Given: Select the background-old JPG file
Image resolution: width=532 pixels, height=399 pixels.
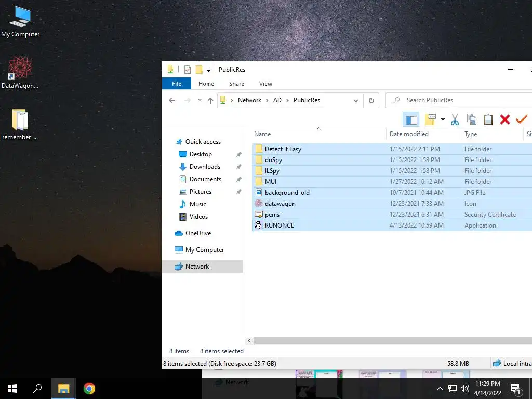Looking at the screenshot, I should click(x=392, y=193).
